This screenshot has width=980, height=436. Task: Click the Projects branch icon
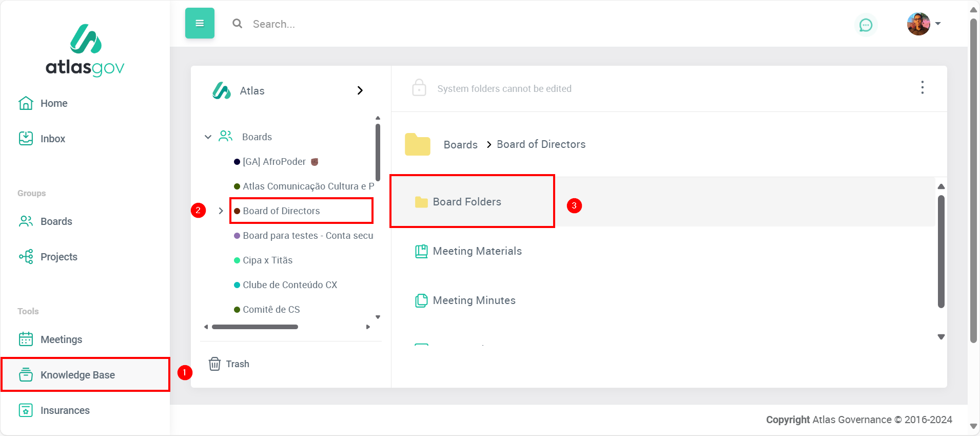[x=26, y=257]
